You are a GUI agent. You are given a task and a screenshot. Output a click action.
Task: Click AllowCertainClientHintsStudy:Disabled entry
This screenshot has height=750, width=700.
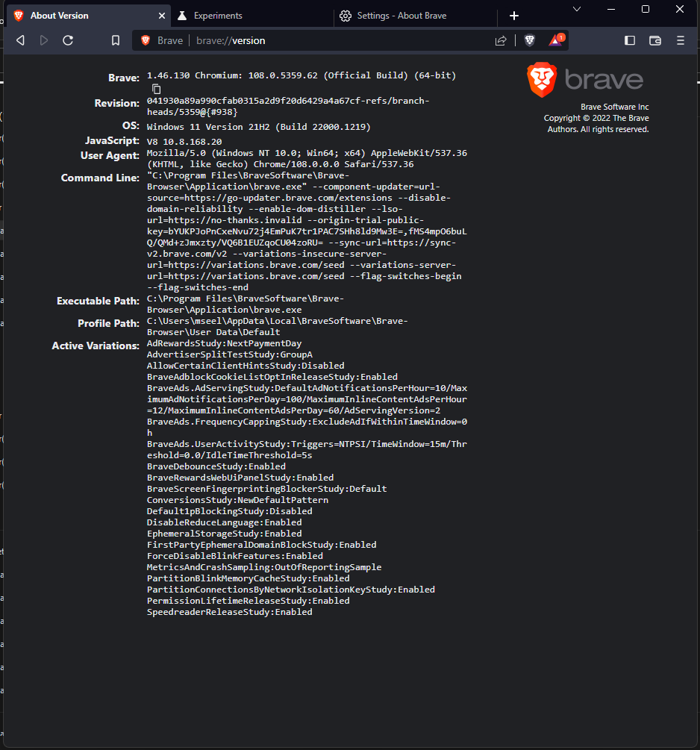246,366
